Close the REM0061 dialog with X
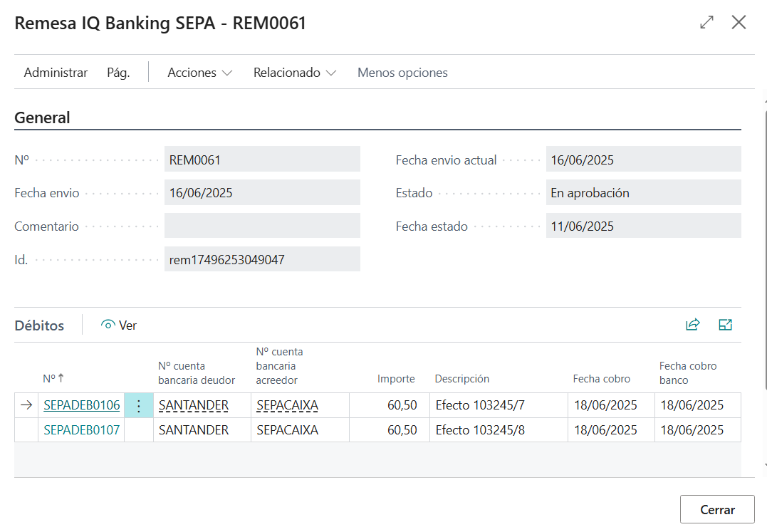767x532 pixels. click(x=739, y=23)
